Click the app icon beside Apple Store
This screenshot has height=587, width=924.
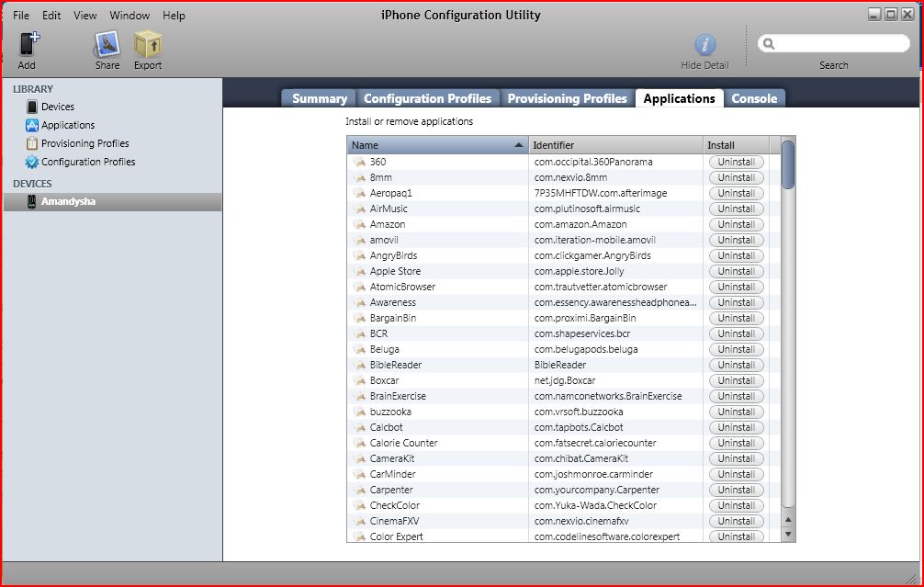360,271
